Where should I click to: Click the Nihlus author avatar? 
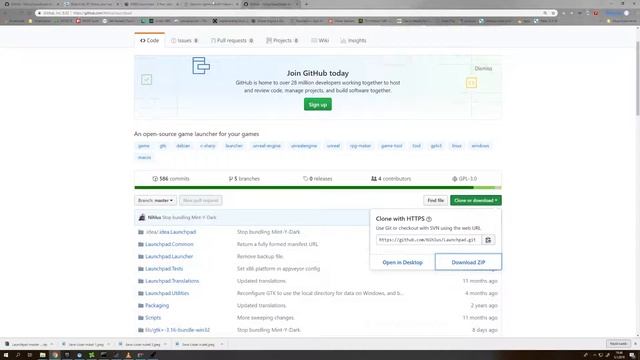(x=142, y=217)
